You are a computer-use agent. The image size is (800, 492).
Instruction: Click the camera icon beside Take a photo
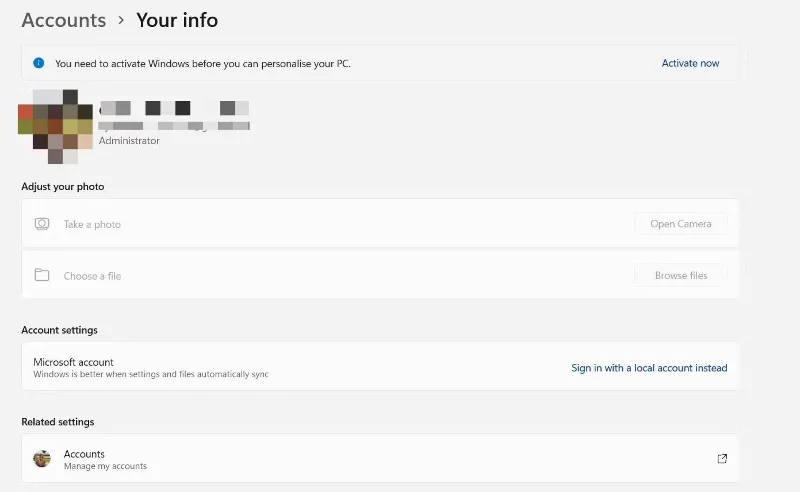(42, 224)
